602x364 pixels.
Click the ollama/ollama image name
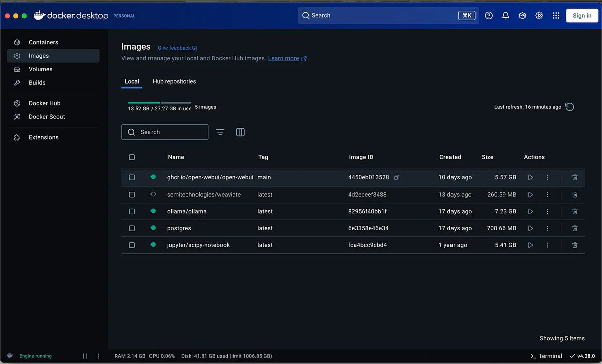coord(187,211)
